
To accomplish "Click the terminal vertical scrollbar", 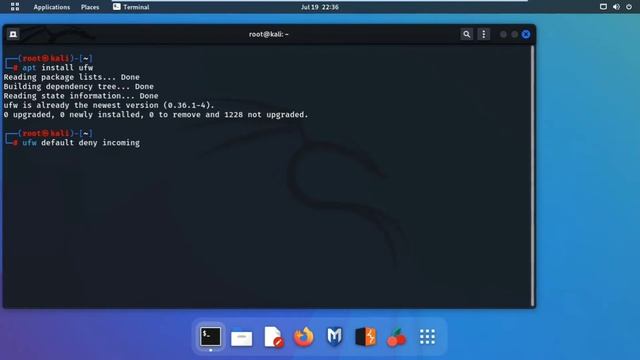I will click(532, 176).
